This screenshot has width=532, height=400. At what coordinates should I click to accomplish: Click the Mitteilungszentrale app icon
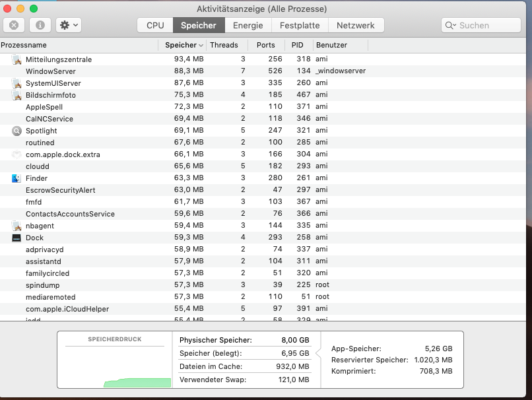coord(17,59)
